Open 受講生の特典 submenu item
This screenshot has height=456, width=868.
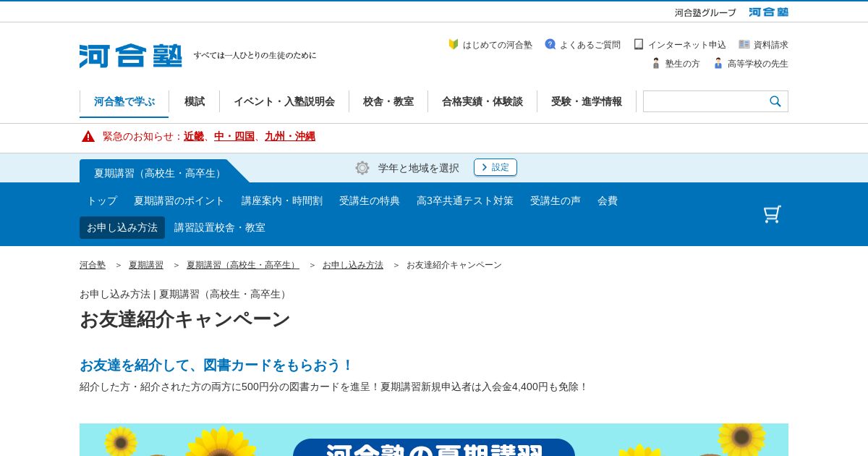370,200
